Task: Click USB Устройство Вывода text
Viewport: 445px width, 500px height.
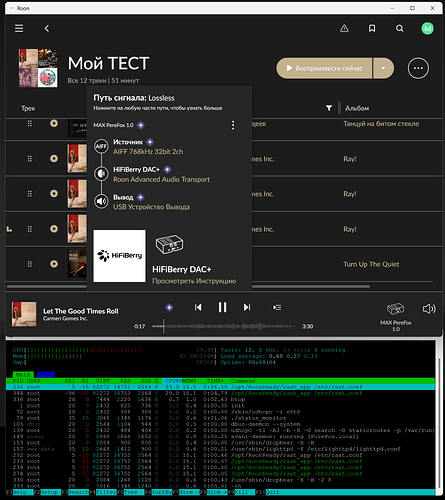Action: click(151, 207)
